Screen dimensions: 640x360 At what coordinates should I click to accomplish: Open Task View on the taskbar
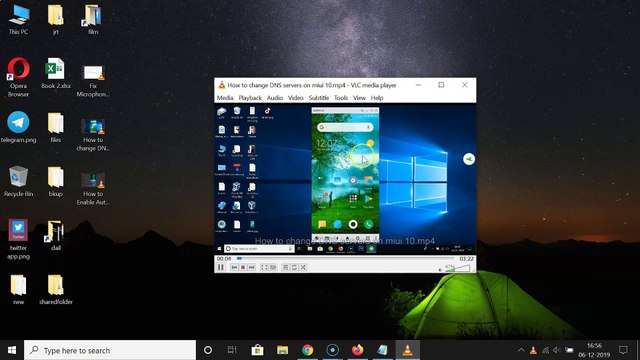(x=232, y=350)
